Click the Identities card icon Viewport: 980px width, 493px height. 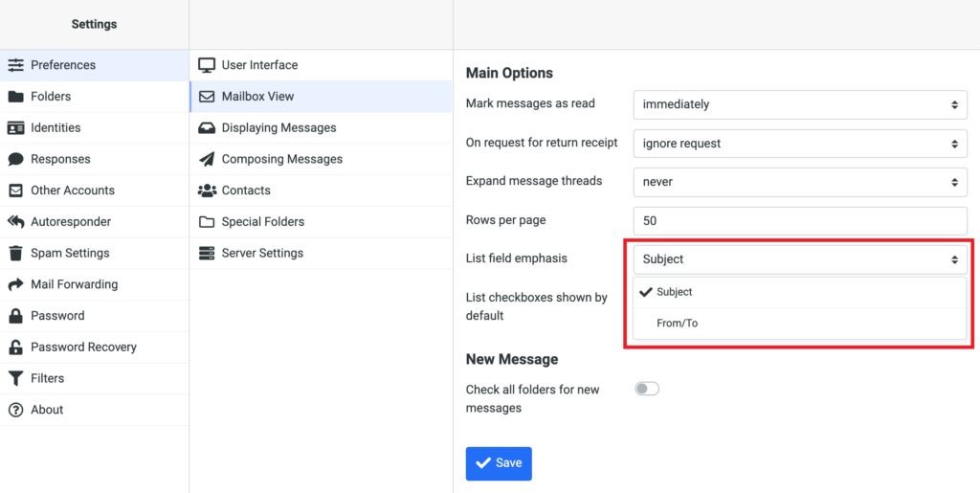15,128
